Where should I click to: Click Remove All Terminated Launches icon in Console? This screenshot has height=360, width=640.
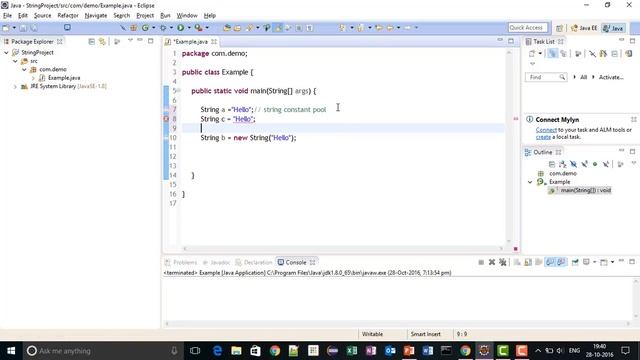point(503,262)
